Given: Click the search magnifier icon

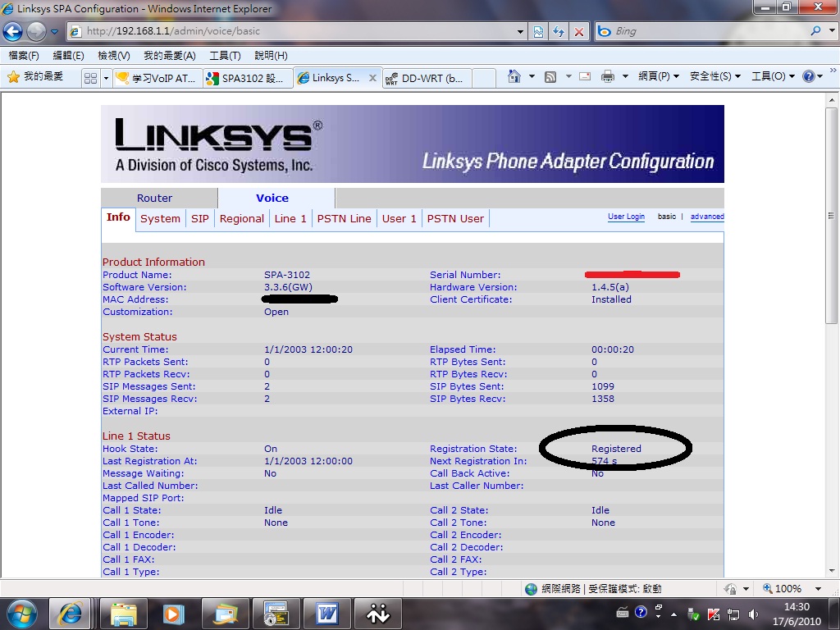Looking at the screenshot, I should tap(815, 31).
